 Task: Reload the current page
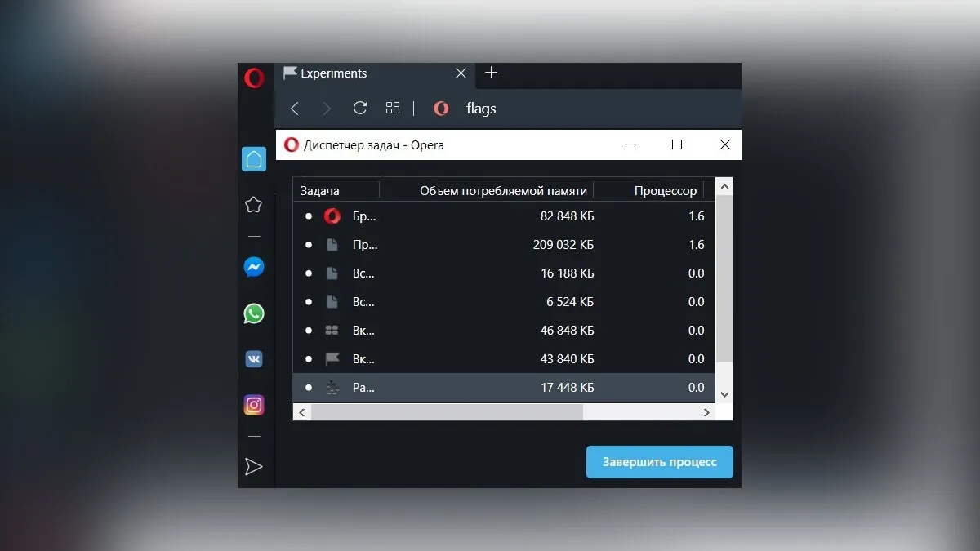[359, 108]
